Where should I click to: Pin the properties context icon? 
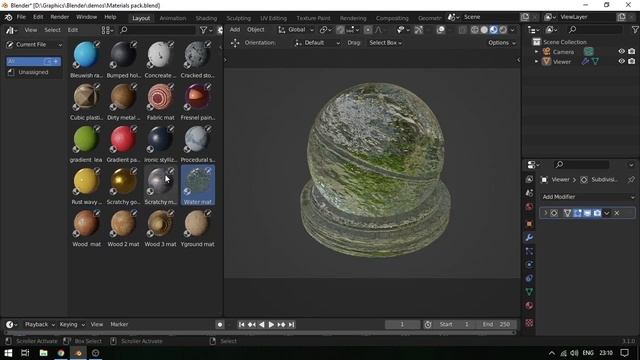coord(631,180)
